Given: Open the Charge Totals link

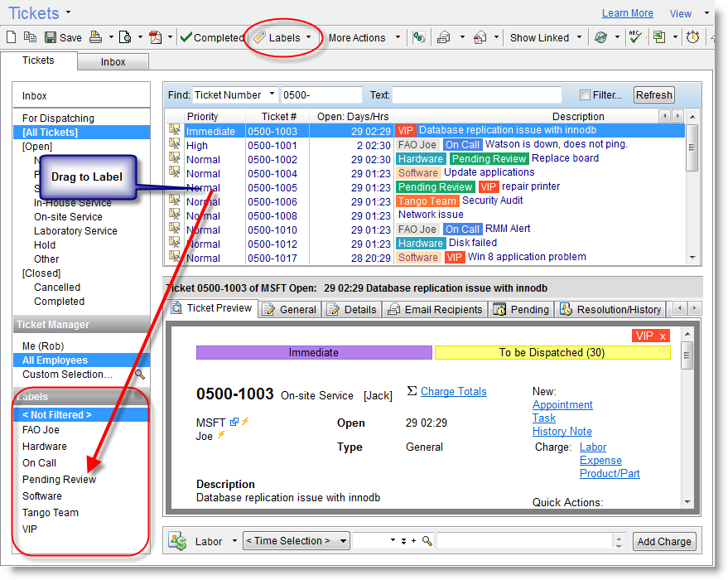Looking at the screenshot, I should click(453, 391).
